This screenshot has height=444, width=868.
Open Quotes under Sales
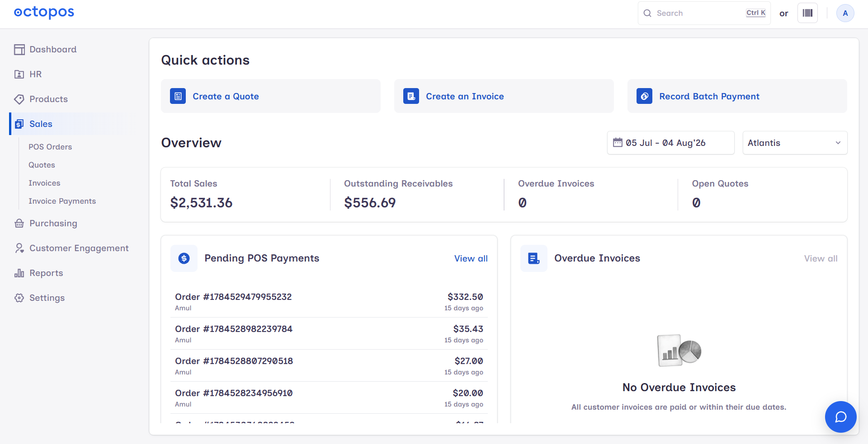point(42,165)
